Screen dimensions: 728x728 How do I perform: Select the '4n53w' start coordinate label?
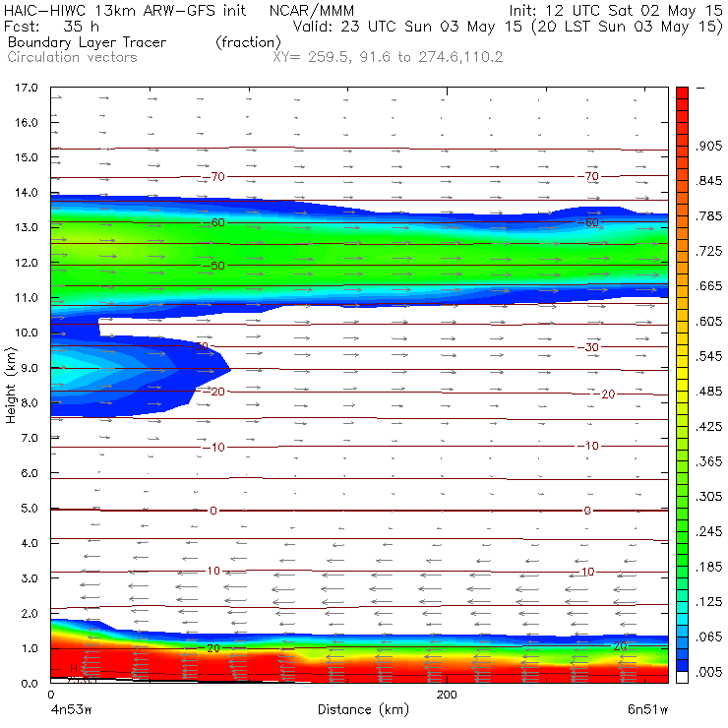pos(71,710)
